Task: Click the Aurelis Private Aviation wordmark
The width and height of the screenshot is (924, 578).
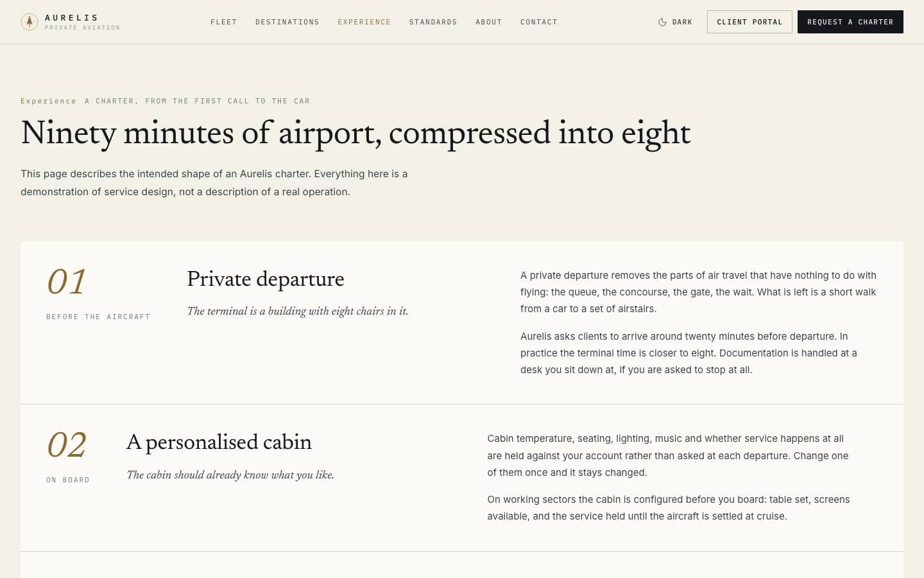Action: tap(82, 22)
